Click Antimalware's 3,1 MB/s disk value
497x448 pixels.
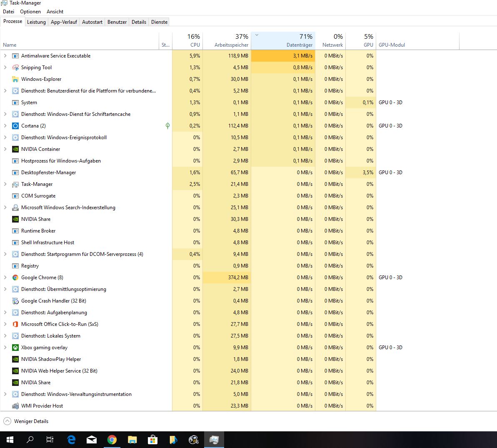303,56
